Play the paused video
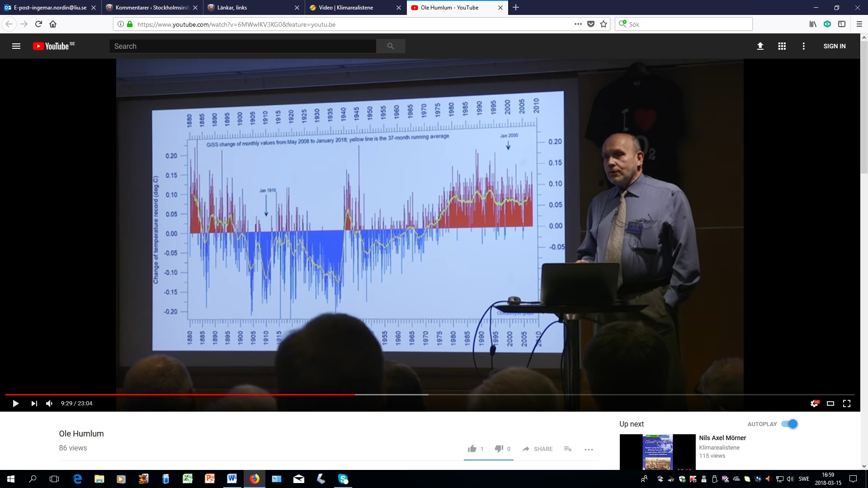 click(x=15, y=404)
